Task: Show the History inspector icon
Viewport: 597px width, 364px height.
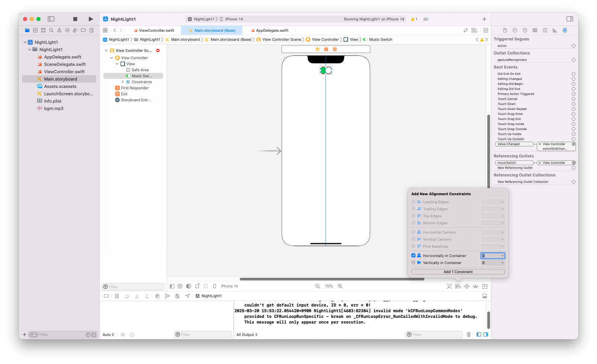Action: (515, 30)
